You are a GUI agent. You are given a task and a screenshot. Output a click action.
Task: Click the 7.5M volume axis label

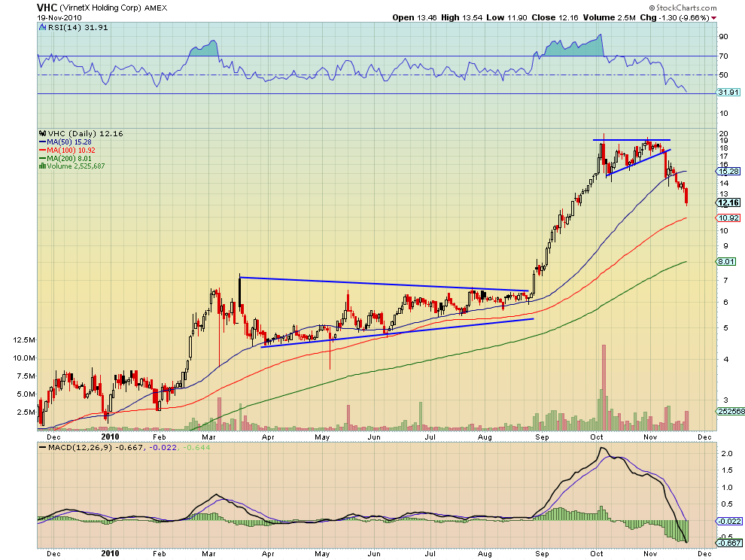(26, 376)
